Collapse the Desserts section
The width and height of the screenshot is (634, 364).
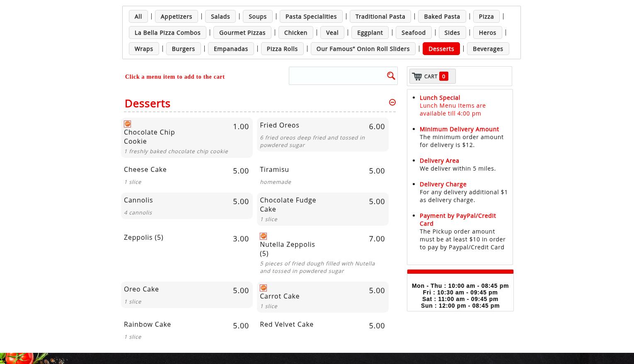(x=392, y=102)
